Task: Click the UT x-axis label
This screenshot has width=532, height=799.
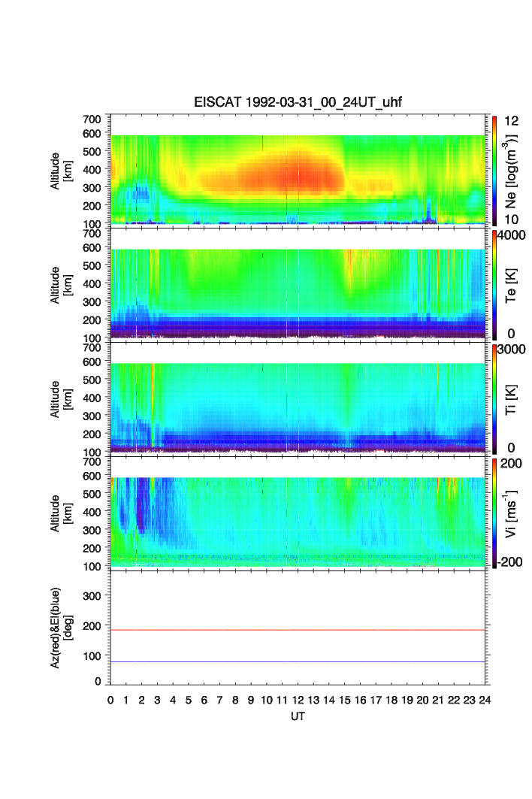Action: [298, 716]
